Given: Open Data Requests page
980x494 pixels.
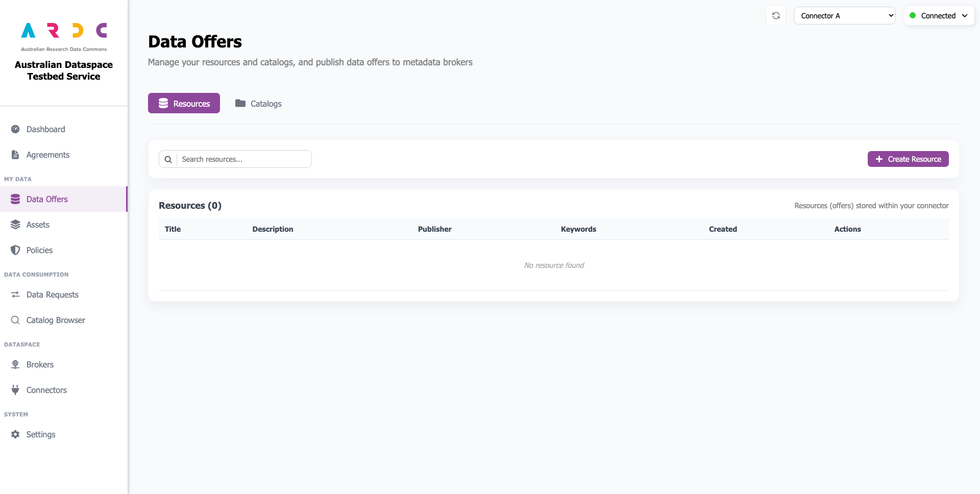Looking at the screenshot, I should pos(64,294).
